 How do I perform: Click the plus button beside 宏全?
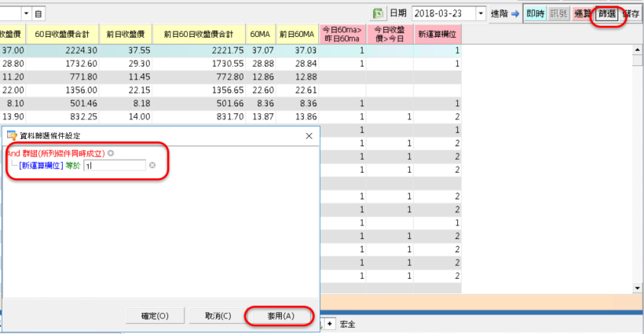(x=330, y=324)
